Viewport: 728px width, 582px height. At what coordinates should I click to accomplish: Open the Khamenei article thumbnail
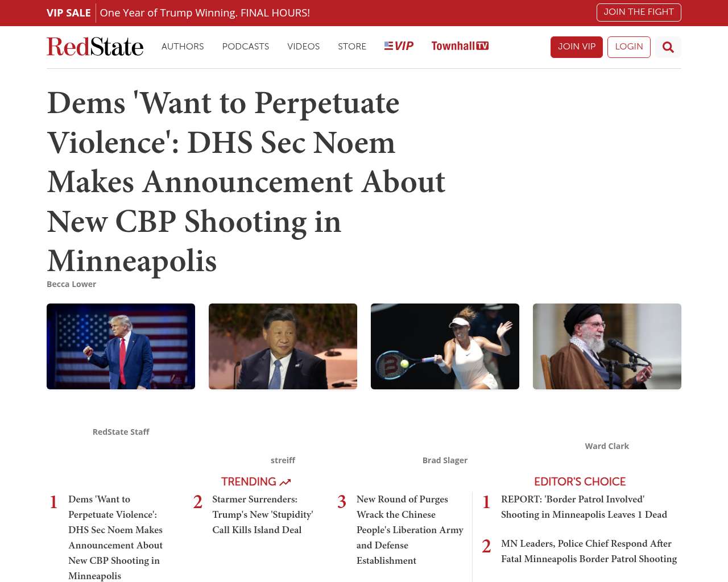tap(607, 346)
